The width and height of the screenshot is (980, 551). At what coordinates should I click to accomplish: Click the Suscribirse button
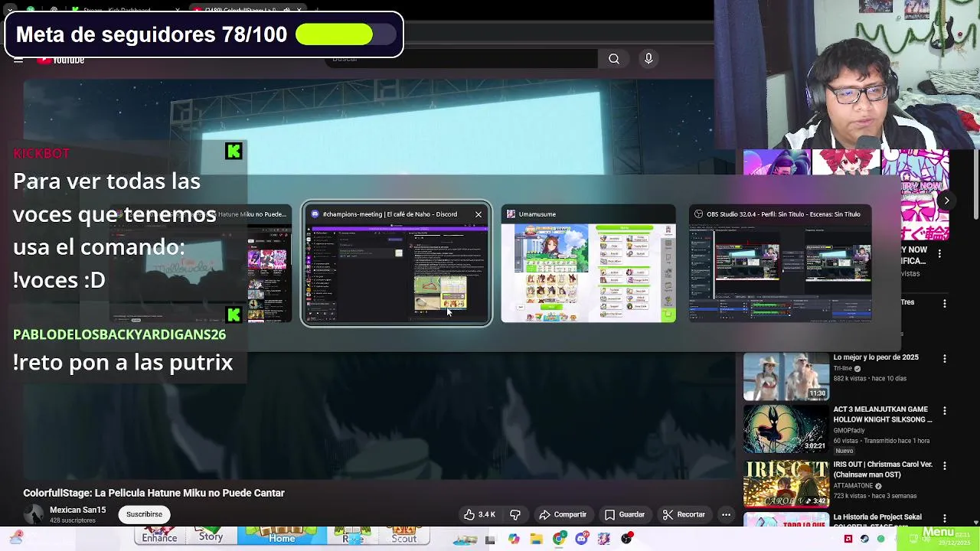pyautogui.click(x=144, y=514)
